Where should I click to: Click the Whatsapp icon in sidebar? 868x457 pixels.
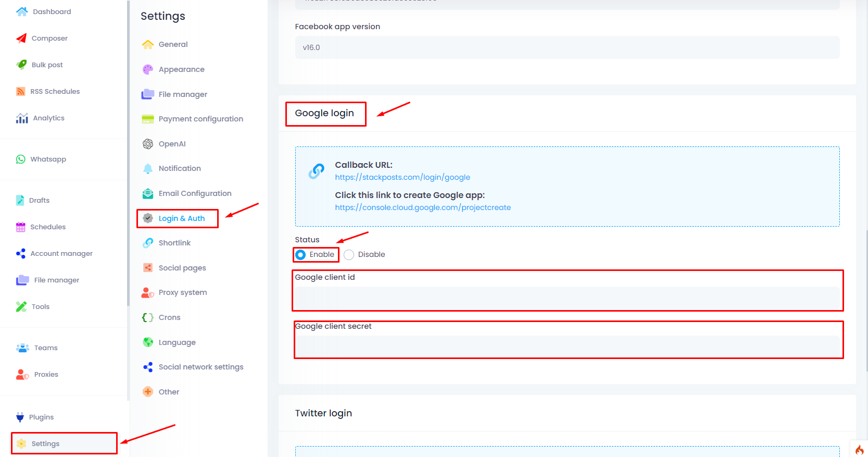(21, 159)
